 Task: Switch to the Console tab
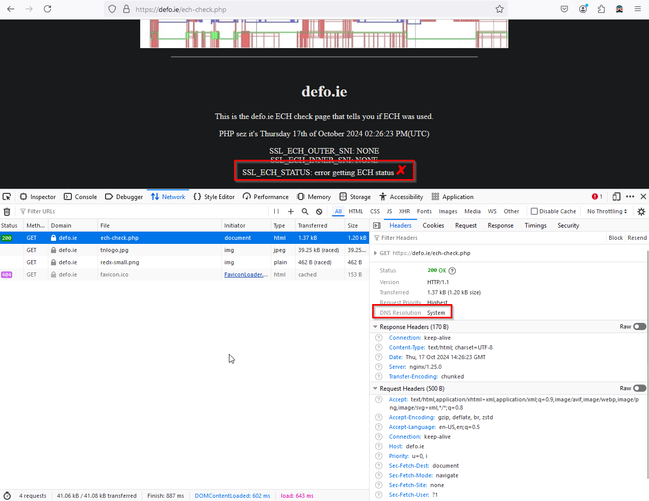pyautogui.click(x=81, y=197)
